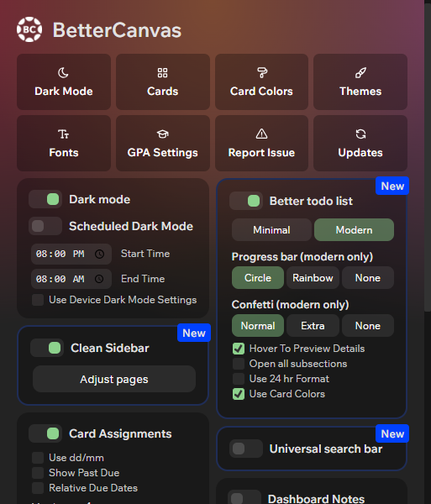Select the Minimal todo list style
The height and width of the screenshot is (504, 431).
coord(271,230)
